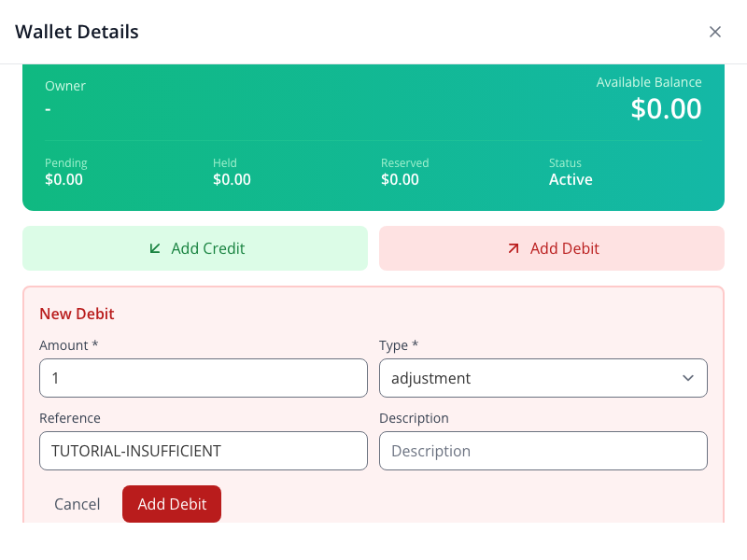The image size is (747, 560).
Task: Click the Pending value $0.00
Action: tap(63, 179)
